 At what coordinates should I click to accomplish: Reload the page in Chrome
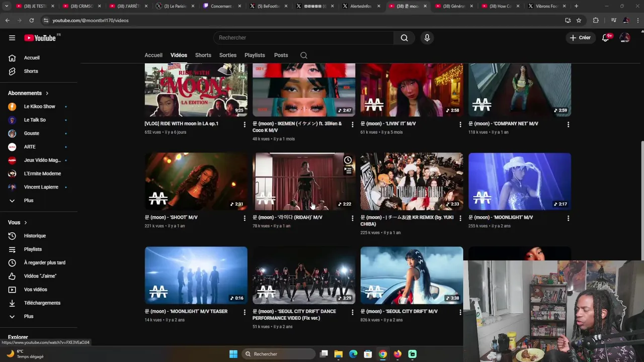[31, 20]
